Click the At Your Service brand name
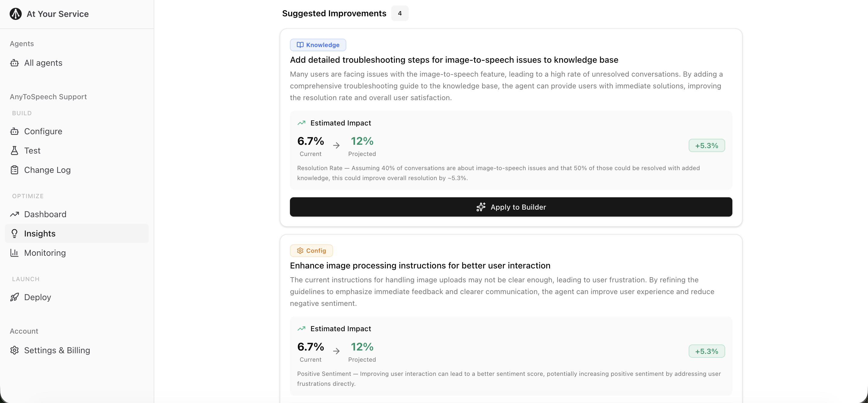Image resolution: width=868 pixels, height=403 pixels. click(58, 14)
